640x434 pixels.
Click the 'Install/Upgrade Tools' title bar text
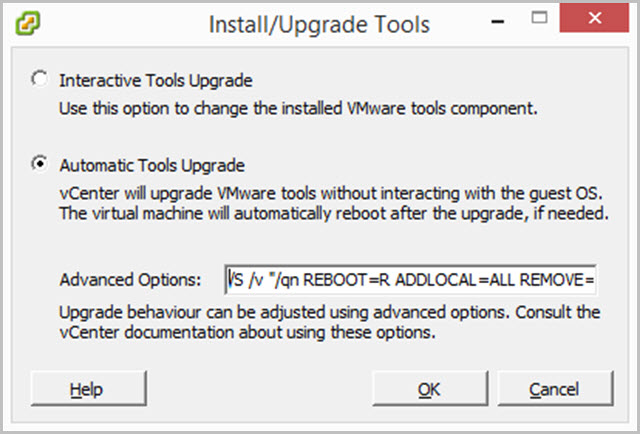319,24
